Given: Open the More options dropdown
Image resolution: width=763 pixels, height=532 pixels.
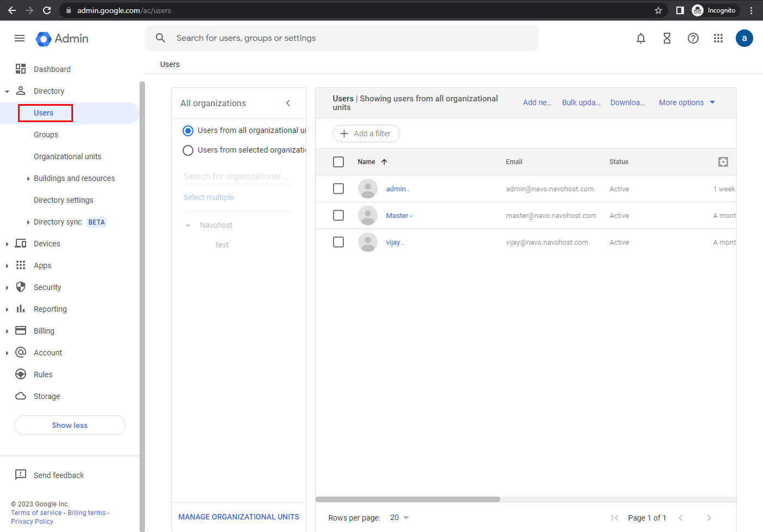Looking at the screenshot, I should coord(687,102).
